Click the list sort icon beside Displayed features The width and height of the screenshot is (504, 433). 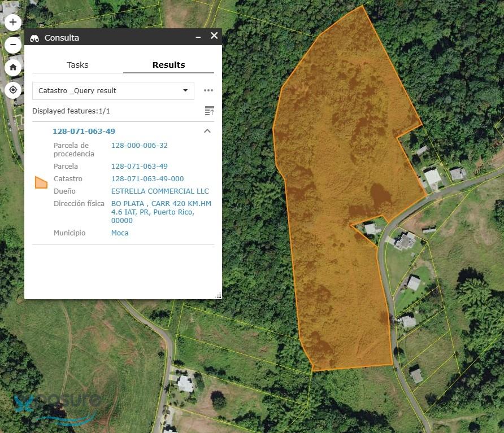pyautogui.click(x=209, y=111)
